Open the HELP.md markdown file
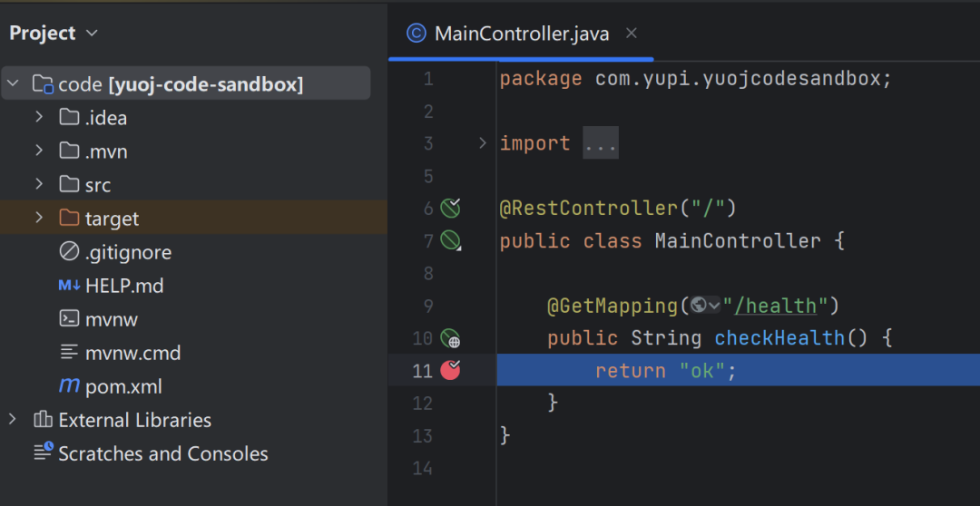The image size is (980, 506). click(x=123, y=286)
